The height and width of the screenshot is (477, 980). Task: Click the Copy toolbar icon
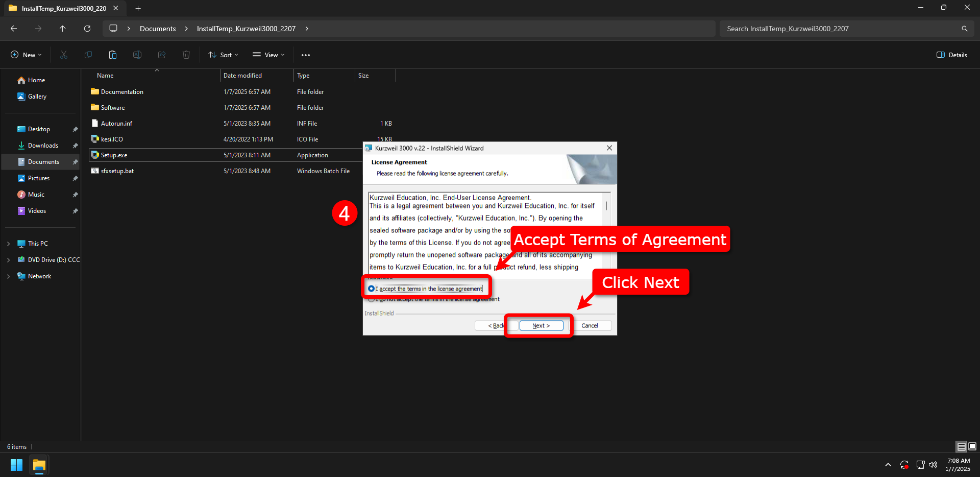click(x=88, y=55)
